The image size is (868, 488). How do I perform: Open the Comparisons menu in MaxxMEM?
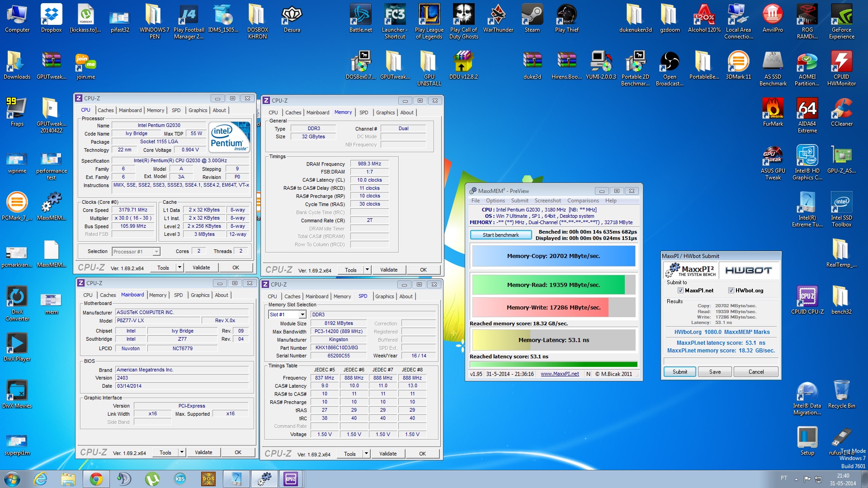[x=583, y=201]
